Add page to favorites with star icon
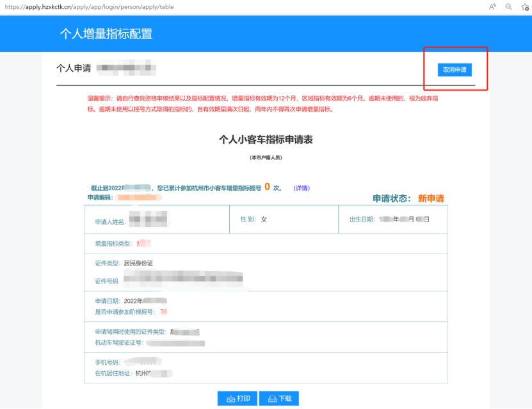The image size is (532, 409). pyautogui.click(x=525, y=6)
